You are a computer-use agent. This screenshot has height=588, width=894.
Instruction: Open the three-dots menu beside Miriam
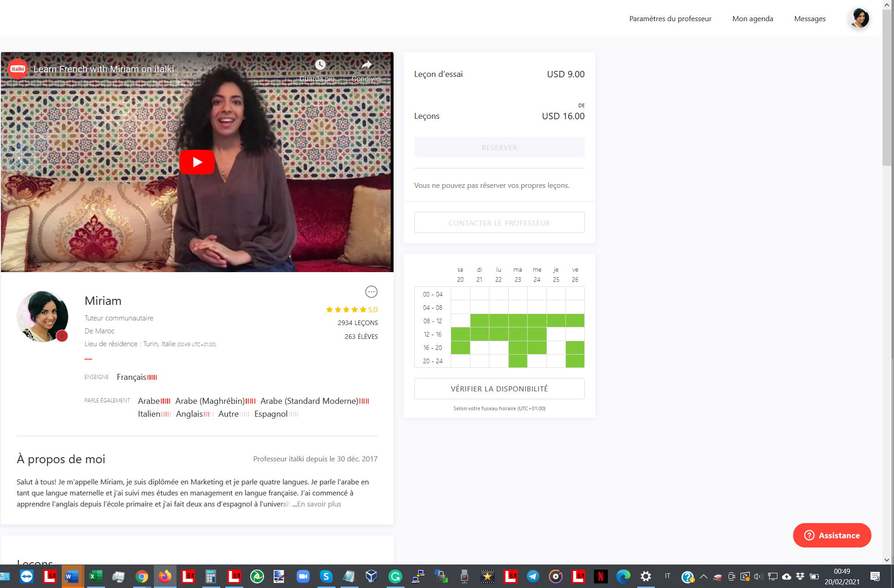[x=371, y=292]
